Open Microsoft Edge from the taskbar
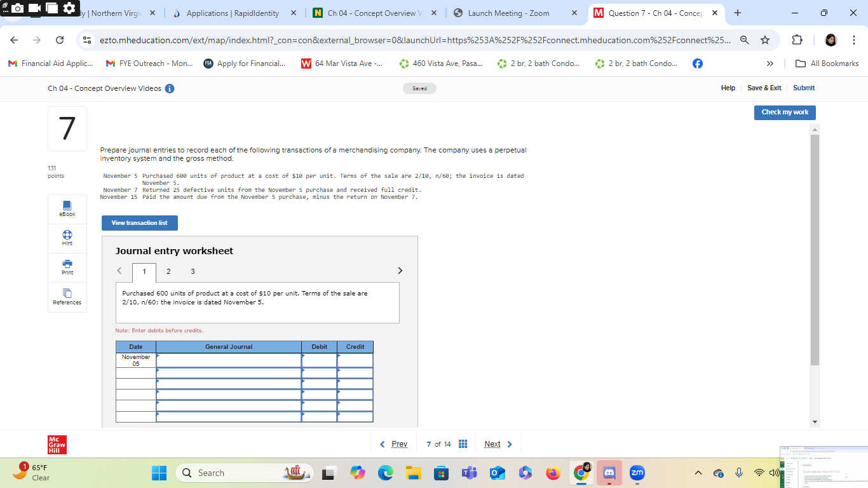The height and width of the screenshot is (488, 868). [386, 473]
